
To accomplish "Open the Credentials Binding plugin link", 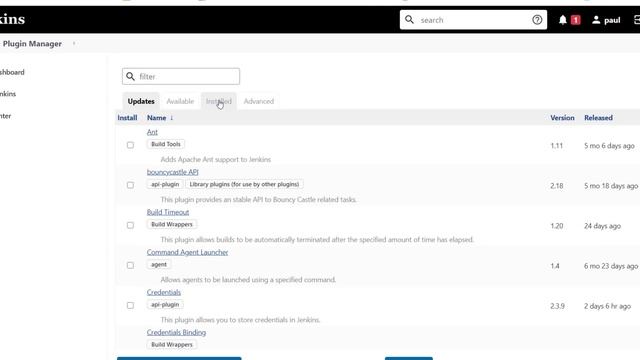I will click(x=176, y=332).
